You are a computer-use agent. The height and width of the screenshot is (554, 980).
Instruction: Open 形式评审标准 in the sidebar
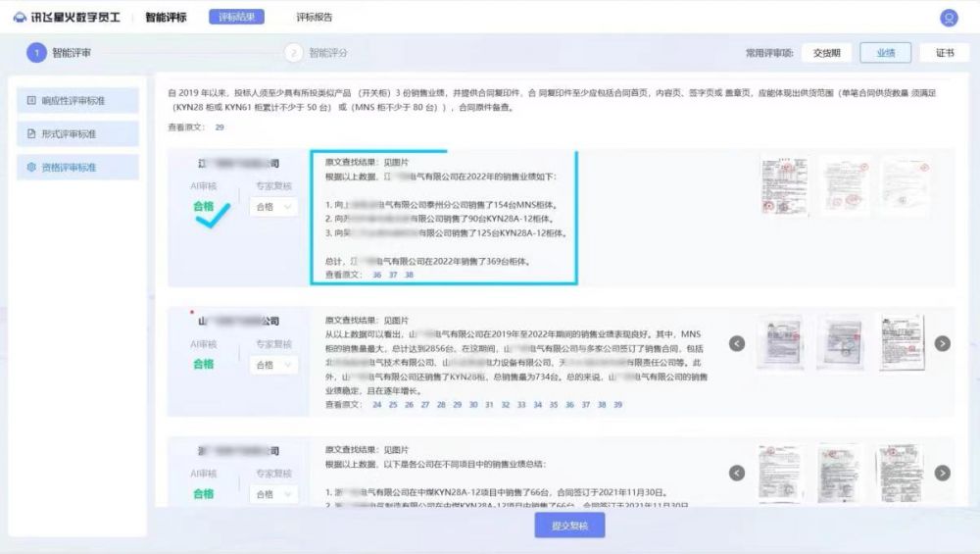[x=77, y=134]
